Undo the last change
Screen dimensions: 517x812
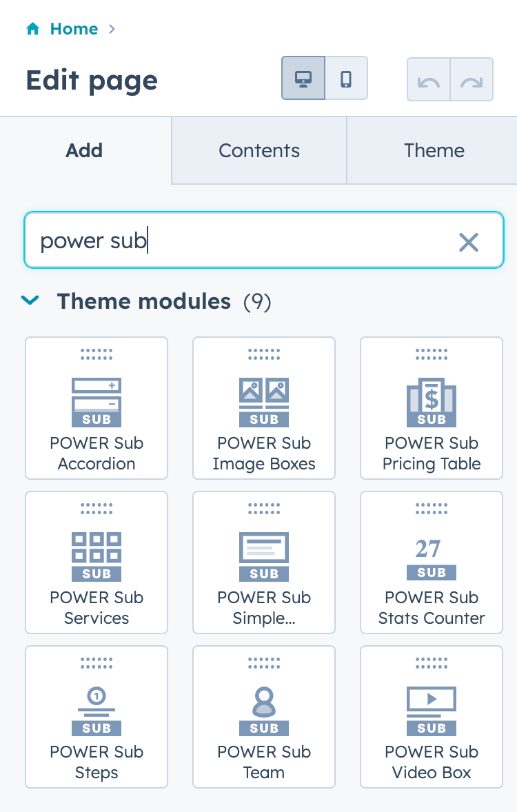[428, 78]
